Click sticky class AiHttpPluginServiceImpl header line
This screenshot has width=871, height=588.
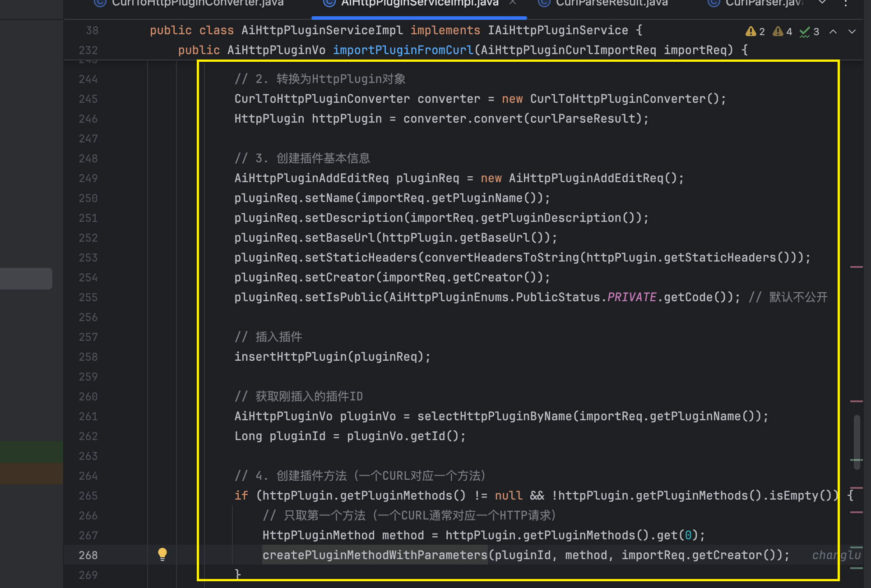tap(322, 30)
